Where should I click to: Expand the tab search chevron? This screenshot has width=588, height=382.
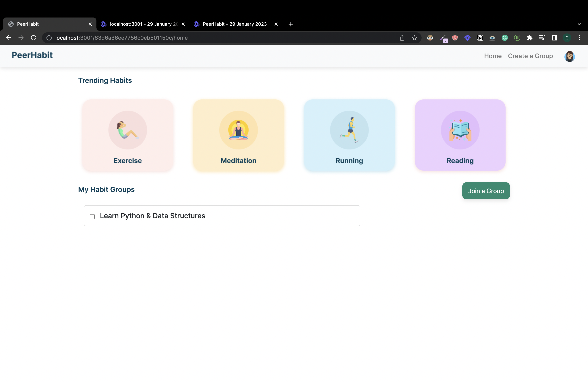pos(579,24)
